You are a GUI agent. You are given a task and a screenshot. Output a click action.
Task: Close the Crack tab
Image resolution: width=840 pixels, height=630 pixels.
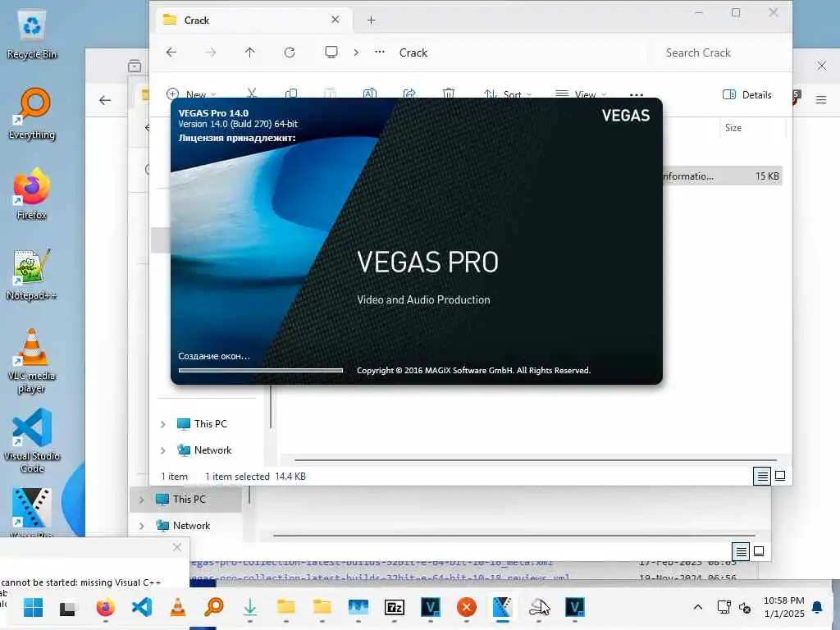(336, 20)
